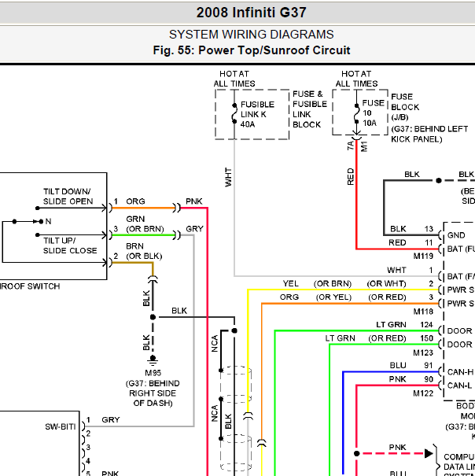Click the "GRY" label beside green wire
This screenshot has width=475, height=476.
pyautogui.click(x=194, y=229)
